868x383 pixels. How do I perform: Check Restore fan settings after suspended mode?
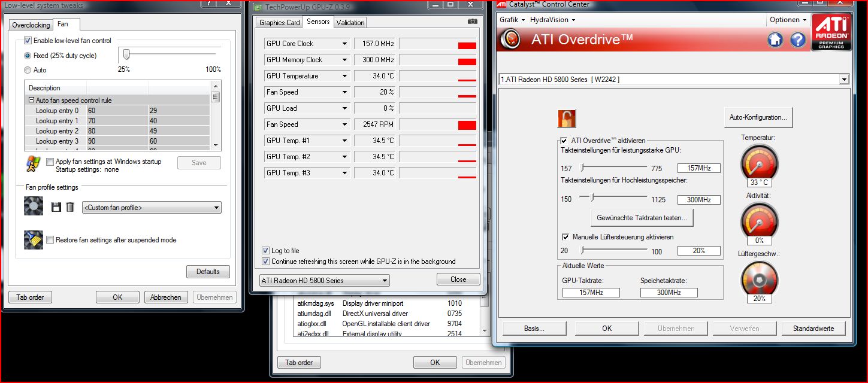point(50,240)
